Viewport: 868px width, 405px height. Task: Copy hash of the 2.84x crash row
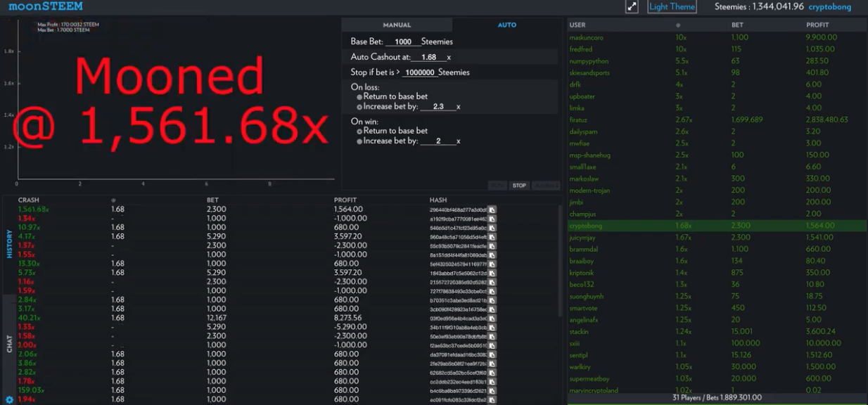tap(492, 300)
